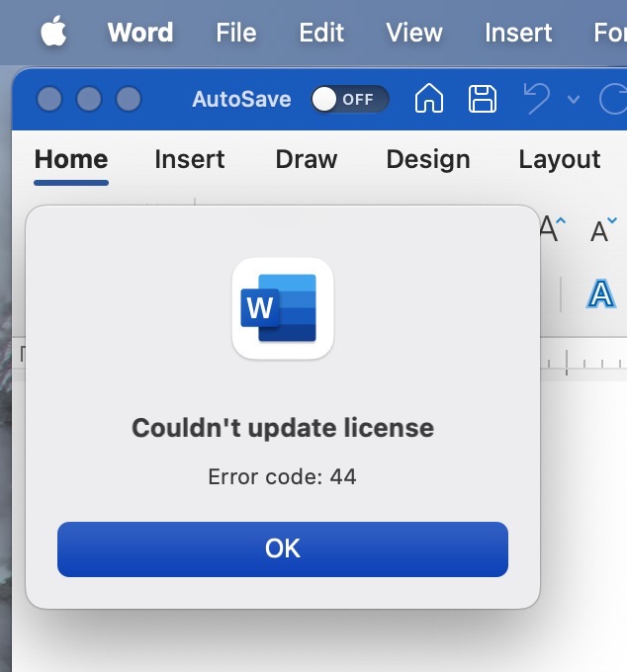Viewport: 627px width, 672px height.
Task: Open the Edit menu
Action: (x=321, y=33)
